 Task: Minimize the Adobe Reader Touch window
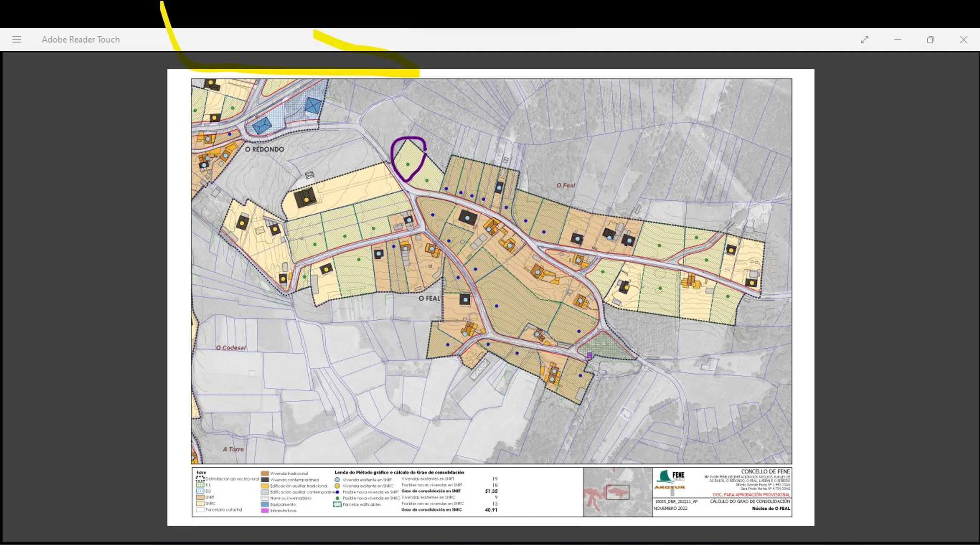[897, 40]
